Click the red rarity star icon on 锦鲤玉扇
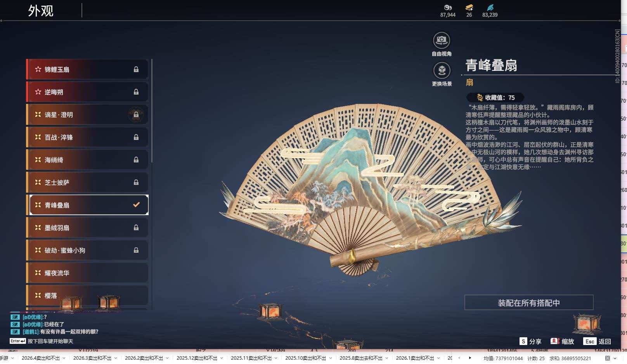Screen dimensions: 627x364 tap(37, 69)
